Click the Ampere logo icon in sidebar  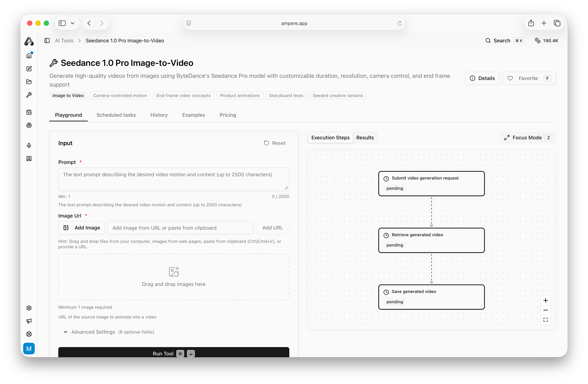[x=29, y=41]
